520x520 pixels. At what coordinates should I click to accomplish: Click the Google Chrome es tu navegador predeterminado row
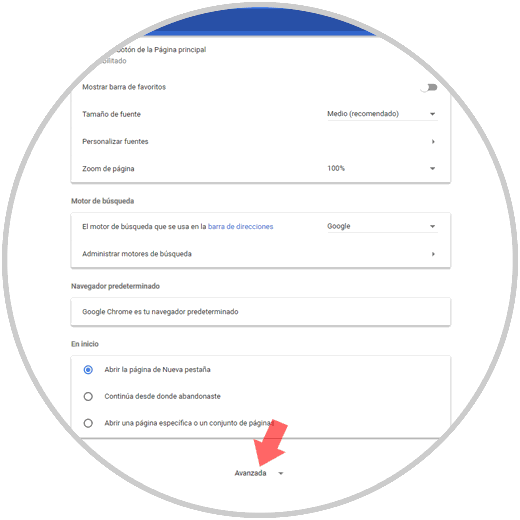(x=260, y=312)
